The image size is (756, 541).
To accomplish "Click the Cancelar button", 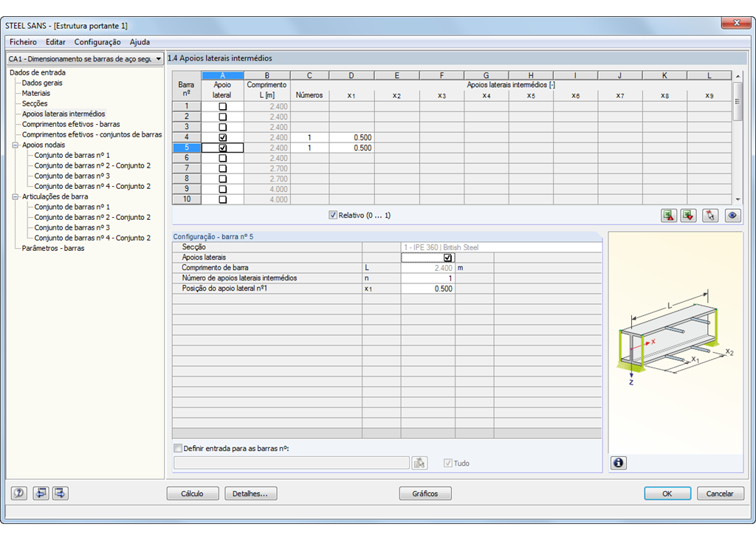I will click(720, 493).
